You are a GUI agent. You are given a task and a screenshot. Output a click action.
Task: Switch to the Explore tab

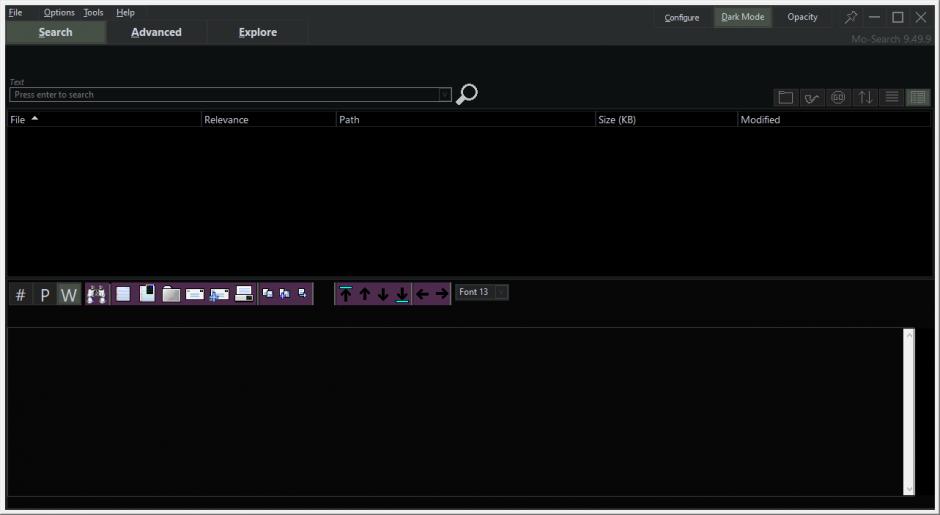(x=258, y=32)
